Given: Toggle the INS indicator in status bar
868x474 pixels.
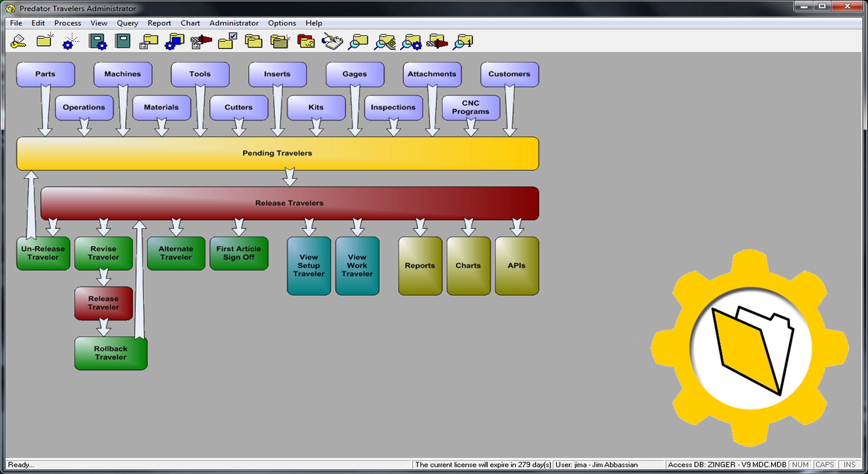Looking at the screenshot, I should [849, 465].
